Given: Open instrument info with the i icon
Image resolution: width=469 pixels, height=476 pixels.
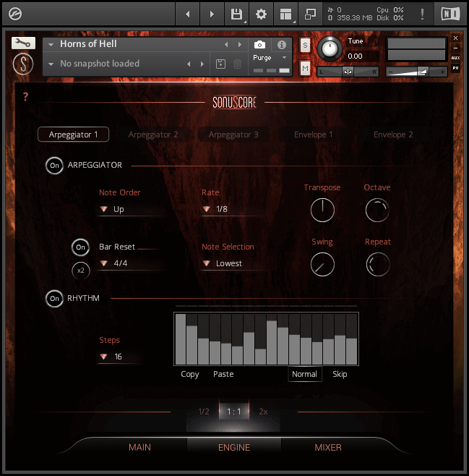Looking at the screenshot, I should click(282, 45).
